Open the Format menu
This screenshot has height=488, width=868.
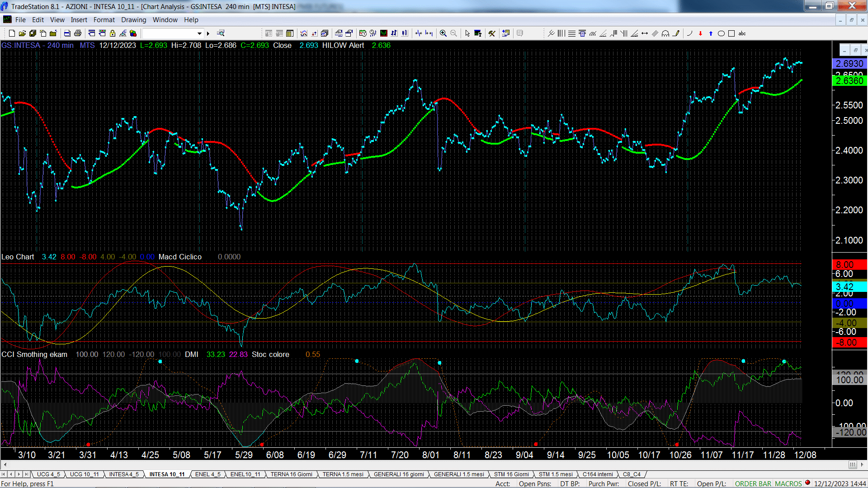pyautogui.click(x=104, y=20)
